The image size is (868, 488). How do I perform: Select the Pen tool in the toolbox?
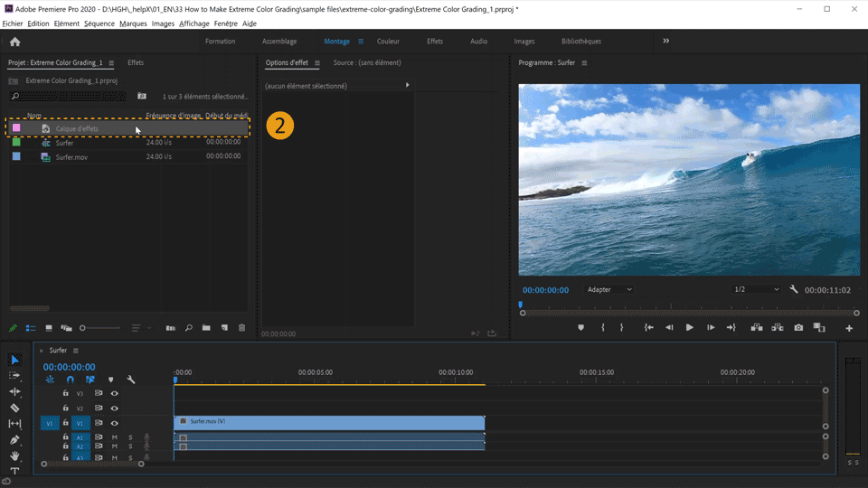point(14,440)
